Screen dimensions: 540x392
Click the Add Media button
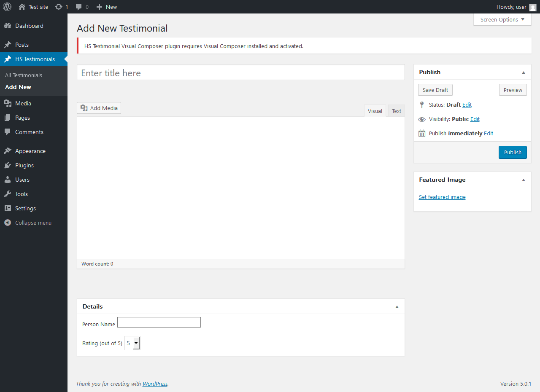tap(99, 108)
